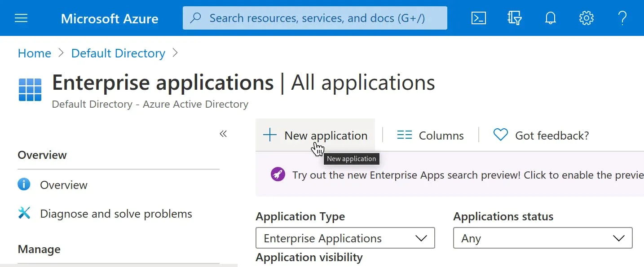Image resolution: width=644 pixels, height=267 pixels.
Task: Click the Diagnose tools wrench icon
Action: pyautogui.click(x=24, y=213)
